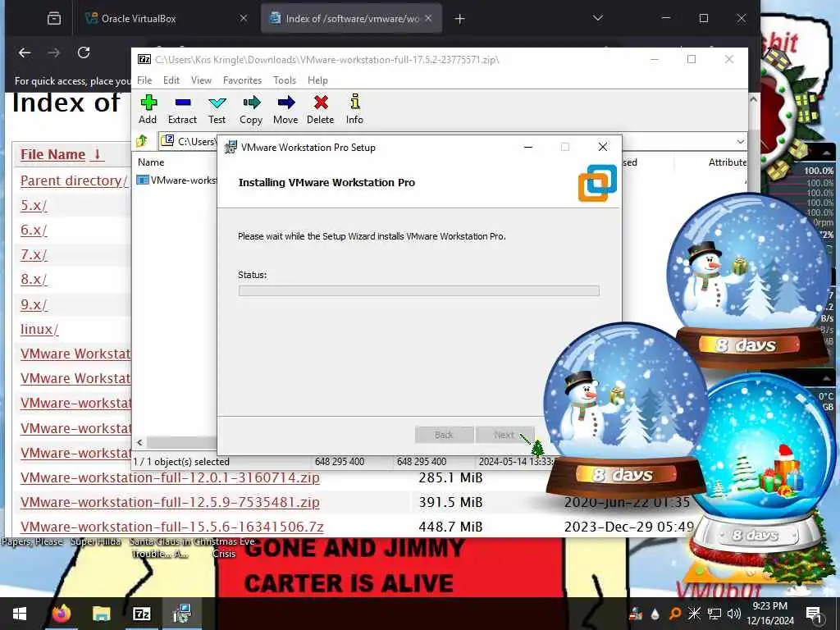Viewport: 840px width, 630px height.
Task: Open the Firefox View icon
Action: click(x=54, y=19)
